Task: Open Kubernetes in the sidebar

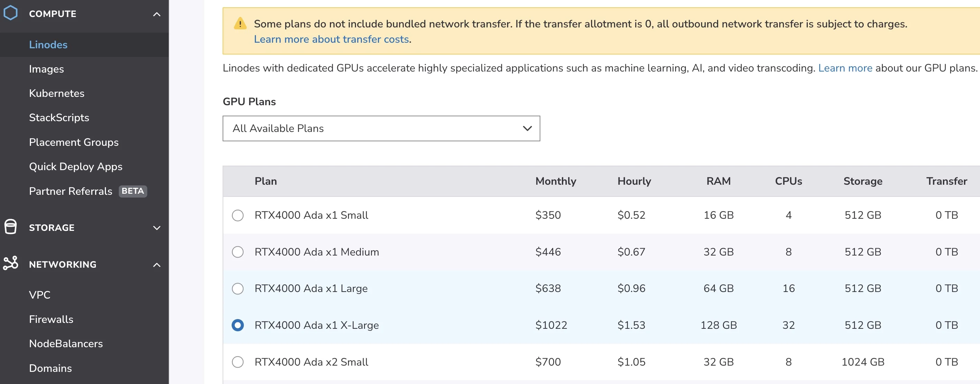Action: (x=57, y=93)
